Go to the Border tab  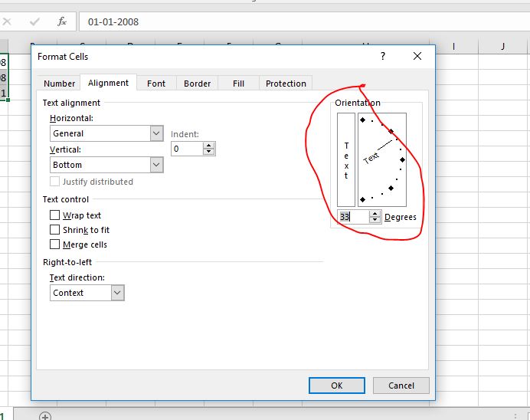[197, 84]
